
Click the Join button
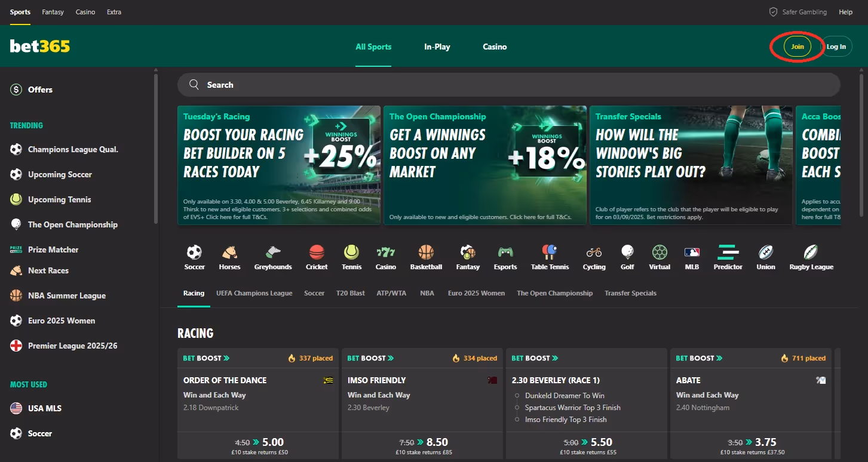click(798, 47)
